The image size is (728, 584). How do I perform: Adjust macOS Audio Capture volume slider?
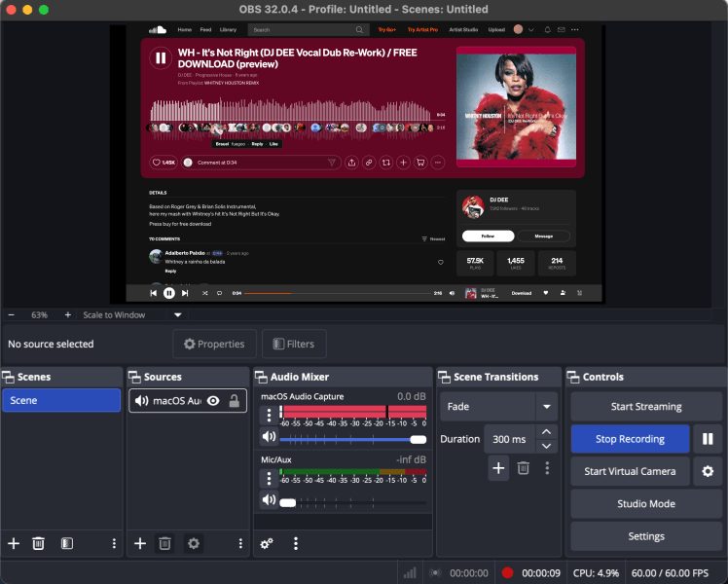pyautogui.click(x=353, y=439)
